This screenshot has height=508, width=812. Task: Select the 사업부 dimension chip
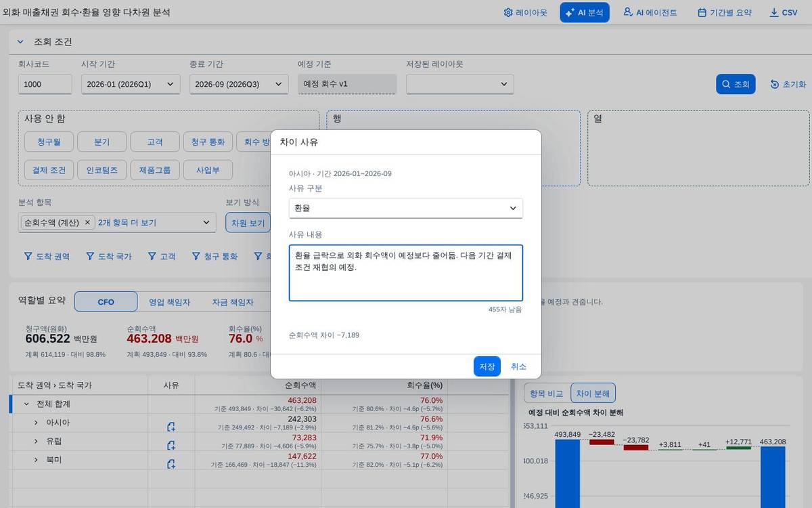click(208, 170)
